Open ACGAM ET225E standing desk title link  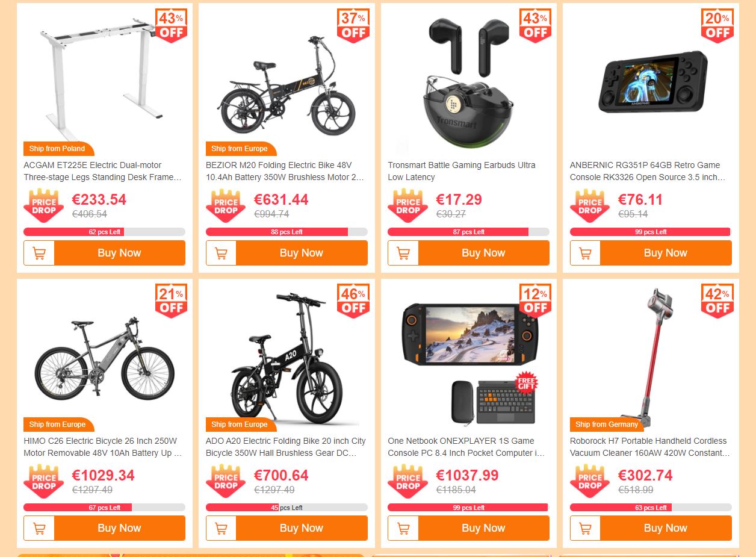coord(102,171)
